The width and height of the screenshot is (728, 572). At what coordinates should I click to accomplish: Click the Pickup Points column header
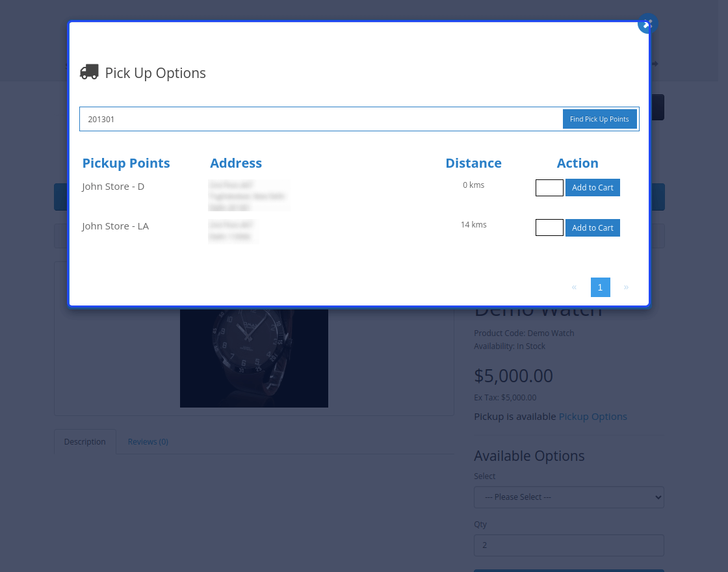point(126,163)
